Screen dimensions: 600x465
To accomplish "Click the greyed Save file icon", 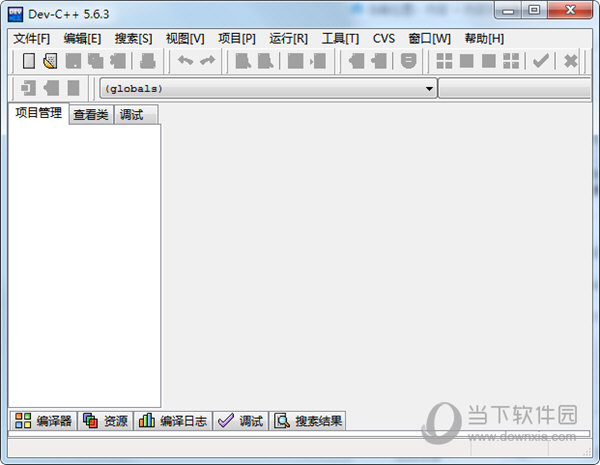I will coord(73,61).
